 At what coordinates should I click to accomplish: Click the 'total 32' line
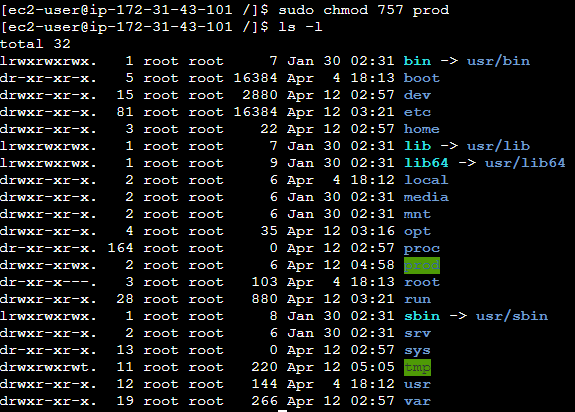click(35, 44)
